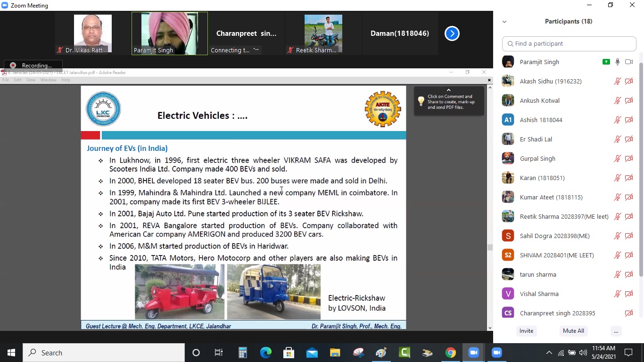Collapse the Participants panel chevron
The height and width of the screenshot is (362, 644).
504,22
